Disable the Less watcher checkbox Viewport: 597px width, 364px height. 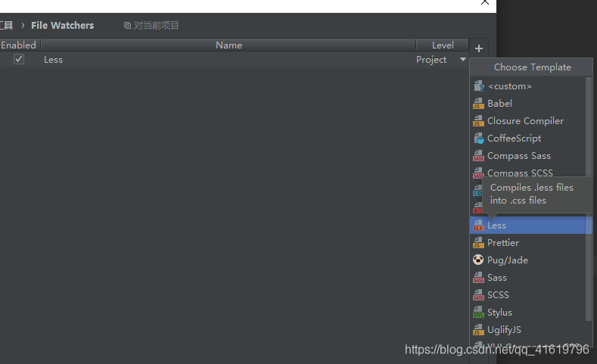click(x=19, y=59)
